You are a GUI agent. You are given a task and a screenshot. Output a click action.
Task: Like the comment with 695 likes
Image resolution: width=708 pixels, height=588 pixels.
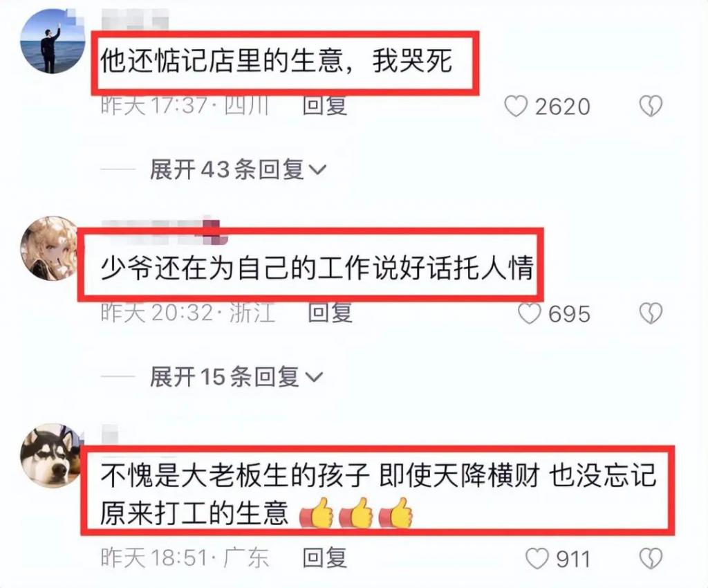529,313
